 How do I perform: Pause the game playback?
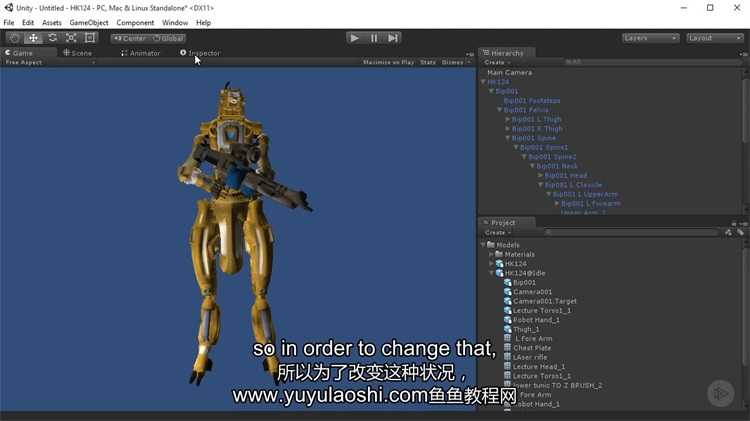click(374, 38)
